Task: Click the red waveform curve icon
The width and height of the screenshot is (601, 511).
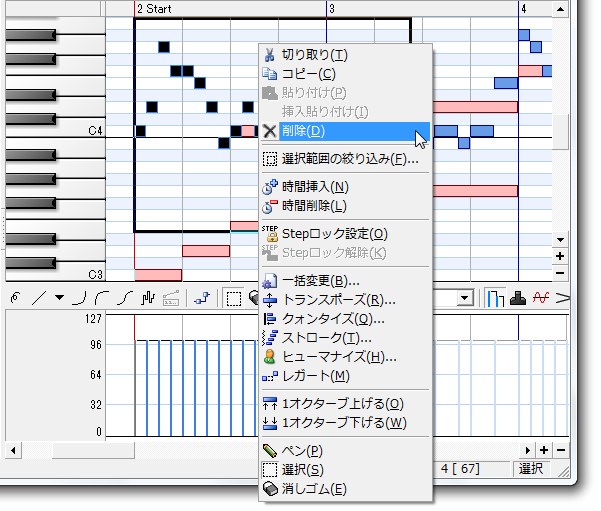Action: (540, 297)
